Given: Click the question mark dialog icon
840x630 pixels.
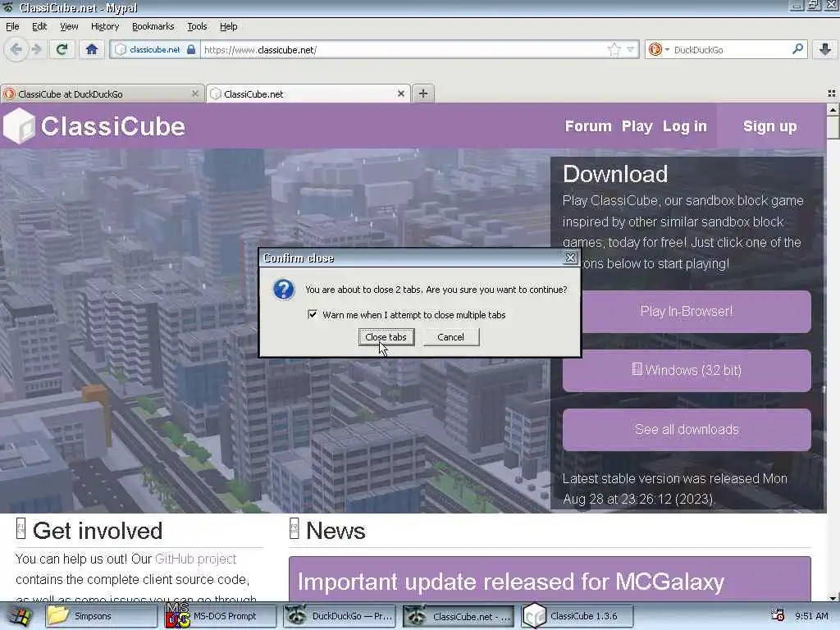Looking at the screenshot, I should pos(283,290).
